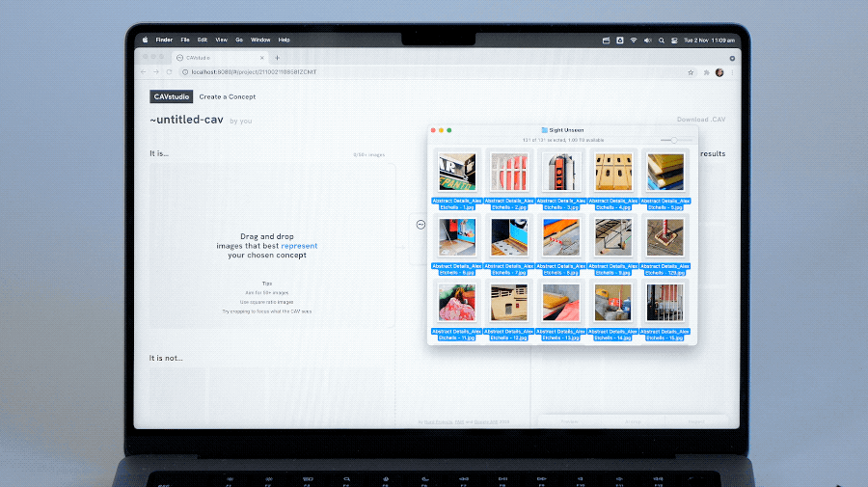Open the Edit menu

click(203, 40)
